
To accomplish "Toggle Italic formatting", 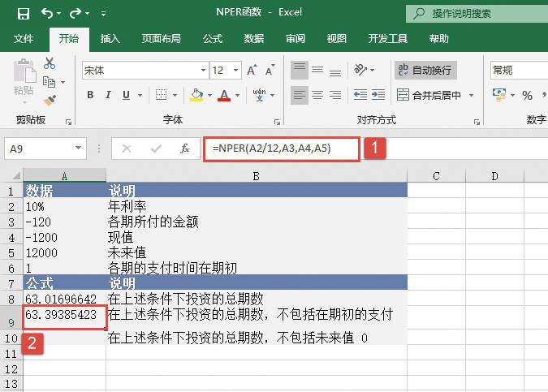I will coord(108,95).
